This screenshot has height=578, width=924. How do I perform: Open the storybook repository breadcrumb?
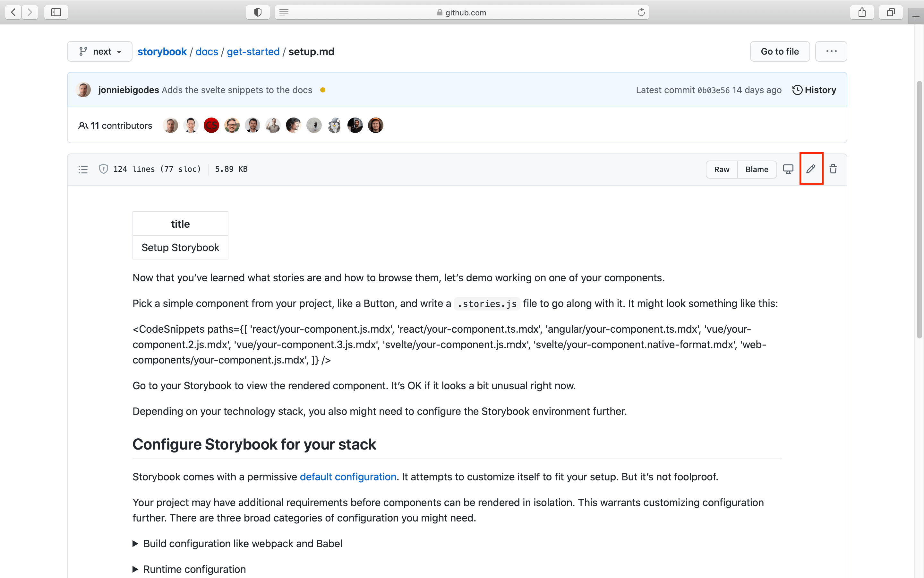click(162, 52)
